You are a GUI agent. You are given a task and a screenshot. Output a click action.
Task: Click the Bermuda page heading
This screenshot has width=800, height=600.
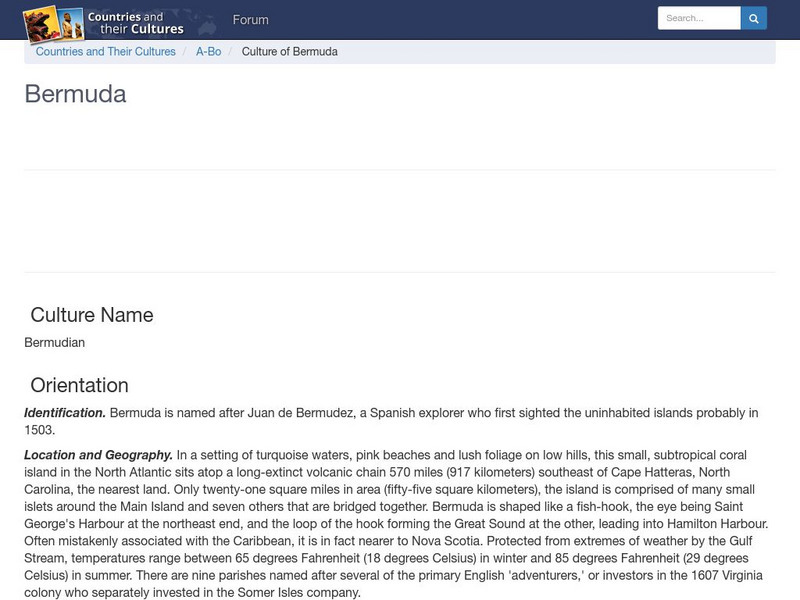[x=76, y=94]
